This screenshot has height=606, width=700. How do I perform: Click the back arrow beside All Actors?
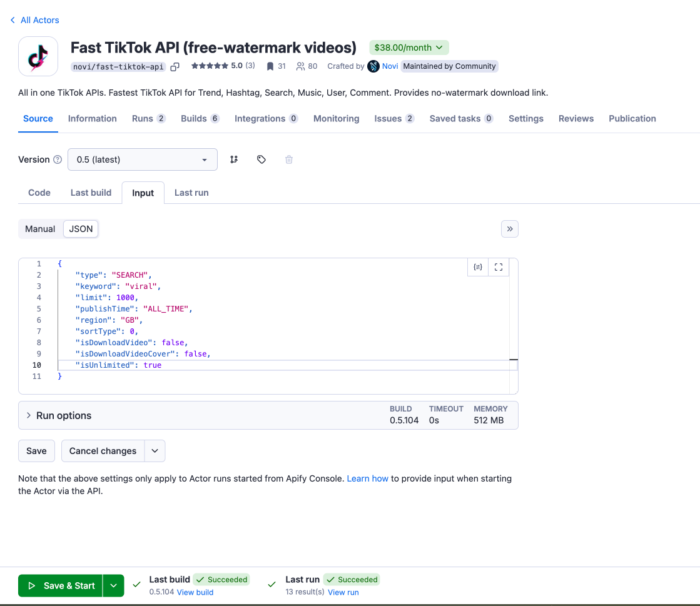pyautogui.click(x=13, y=20)
